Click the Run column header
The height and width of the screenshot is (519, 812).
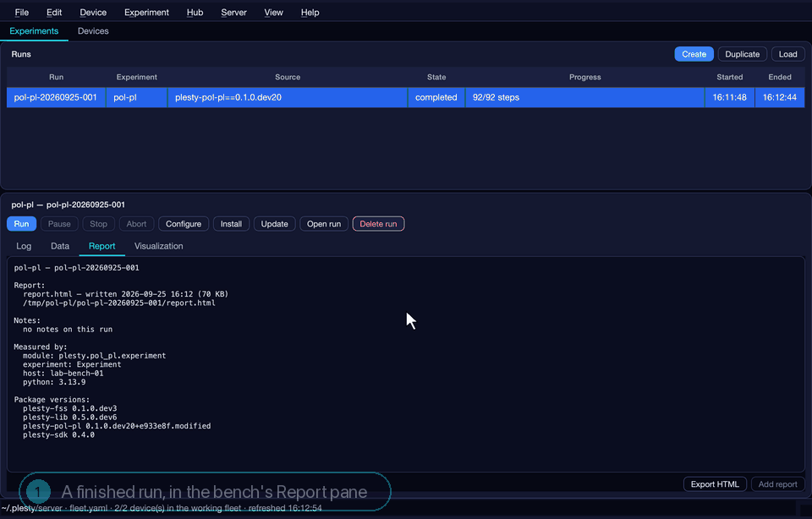pyautogui.click(x=56, y=77)
